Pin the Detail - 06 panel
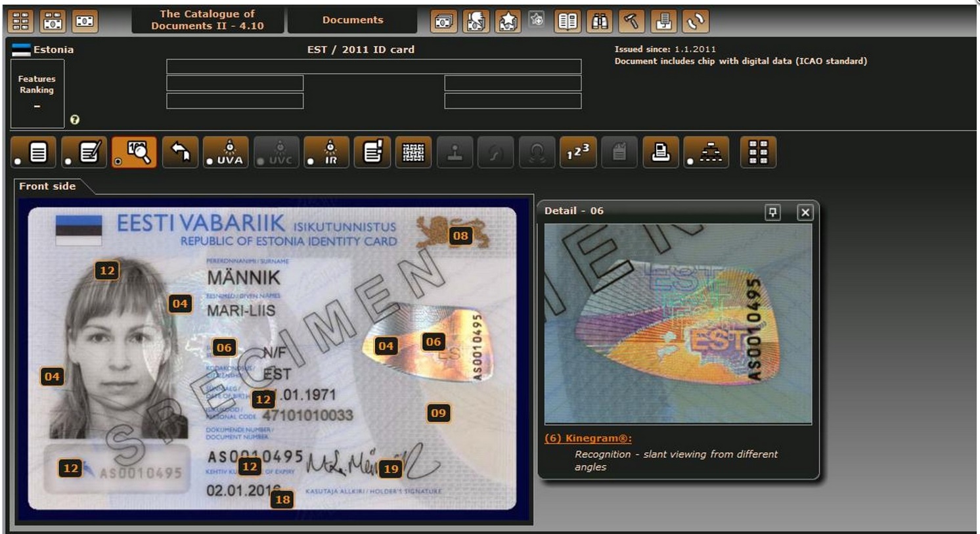The width and height of the screenshot is (980, 534). click(772, 212)
